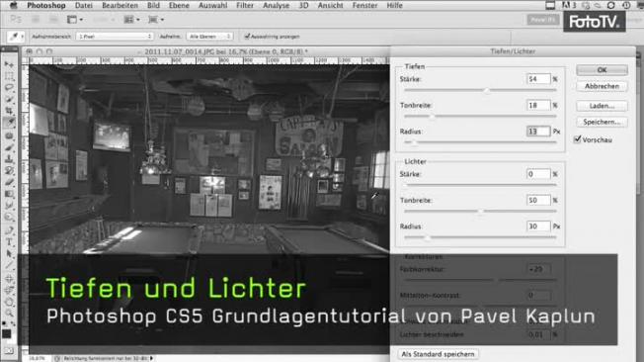Click the foreground color swatch

point(7,333)
